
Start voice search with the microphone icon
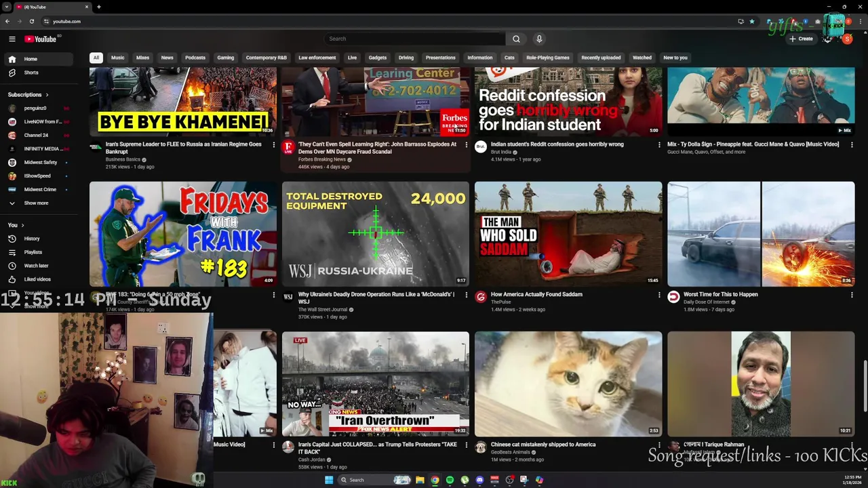click(539, 39)
